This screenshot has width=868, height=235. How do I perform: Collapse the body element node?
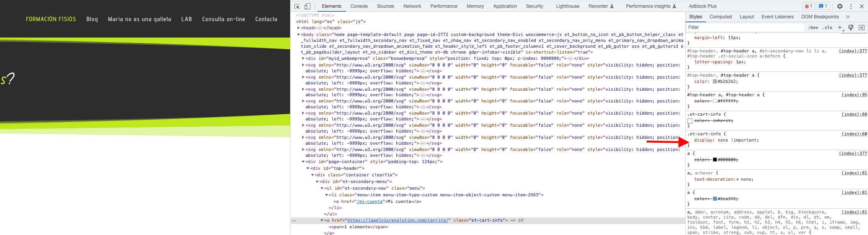(298, 35)
